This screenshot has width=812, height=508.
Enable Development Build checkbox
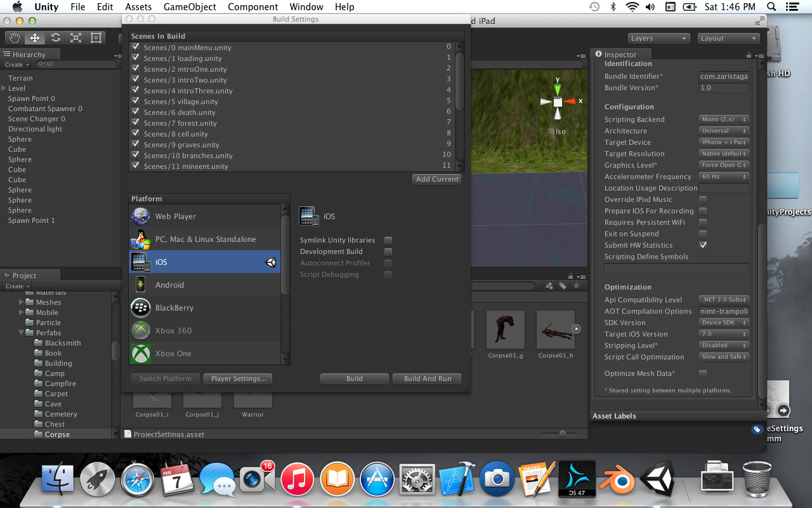coord(388,251)
